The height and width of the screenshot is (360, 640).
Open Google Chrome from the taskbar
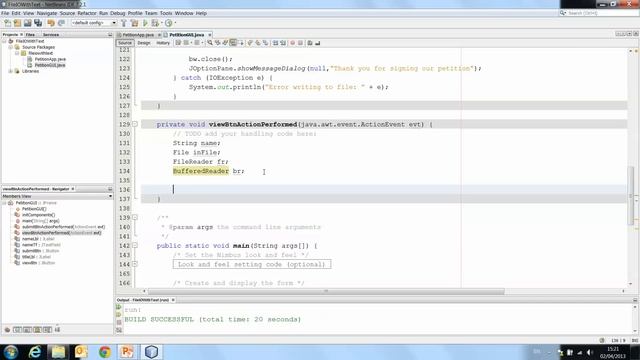tap(104, 352)
